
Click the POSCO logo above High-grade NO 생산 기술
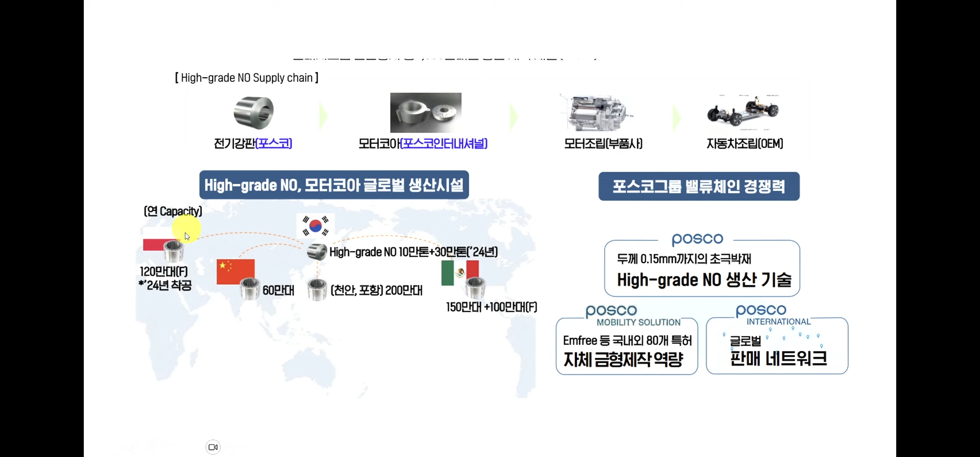[x=697, y=239]
